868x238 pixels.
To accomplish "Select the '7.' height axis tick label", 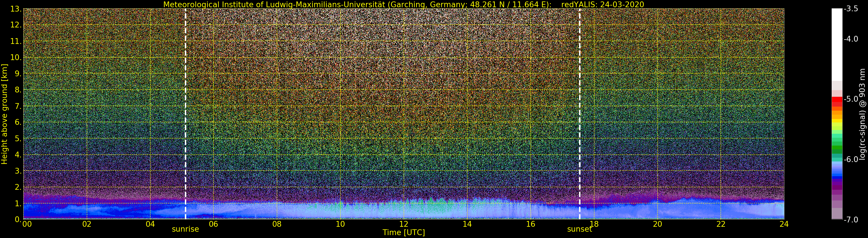I will tap(18, 106).
